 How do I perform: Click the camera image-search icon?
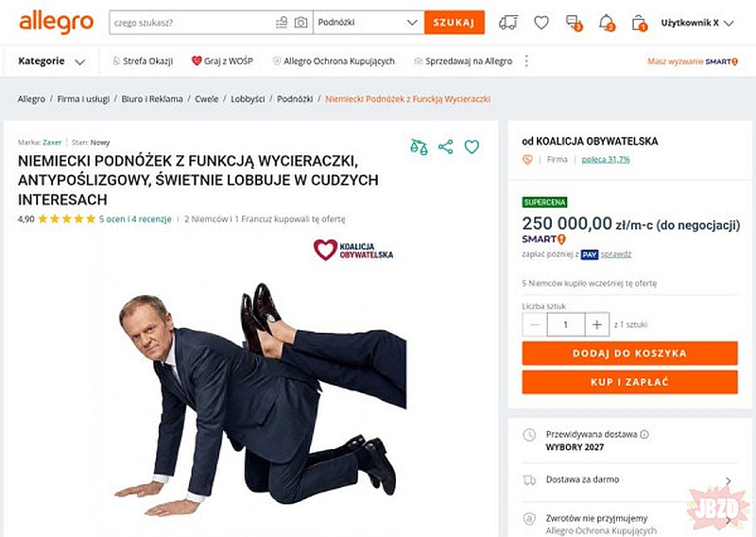[x=301, y=22]
